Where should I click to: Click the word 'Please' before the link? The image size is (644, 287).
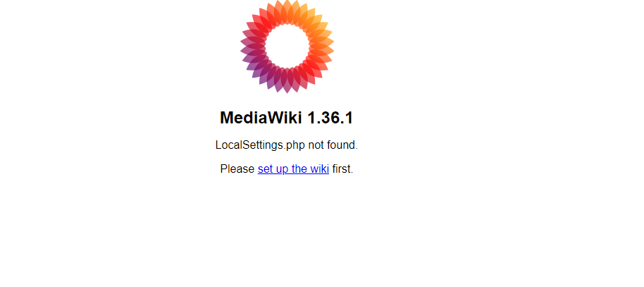point(237,169)
